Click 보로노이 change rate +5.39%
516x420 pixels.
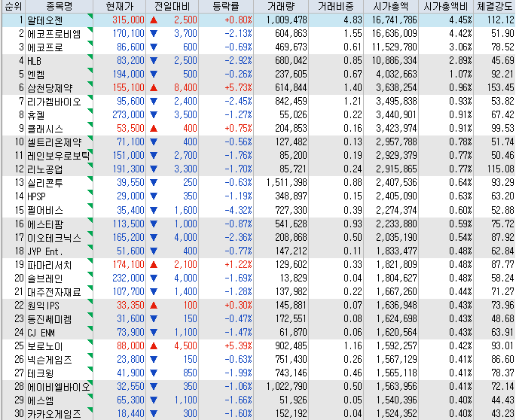coord(238,345)
